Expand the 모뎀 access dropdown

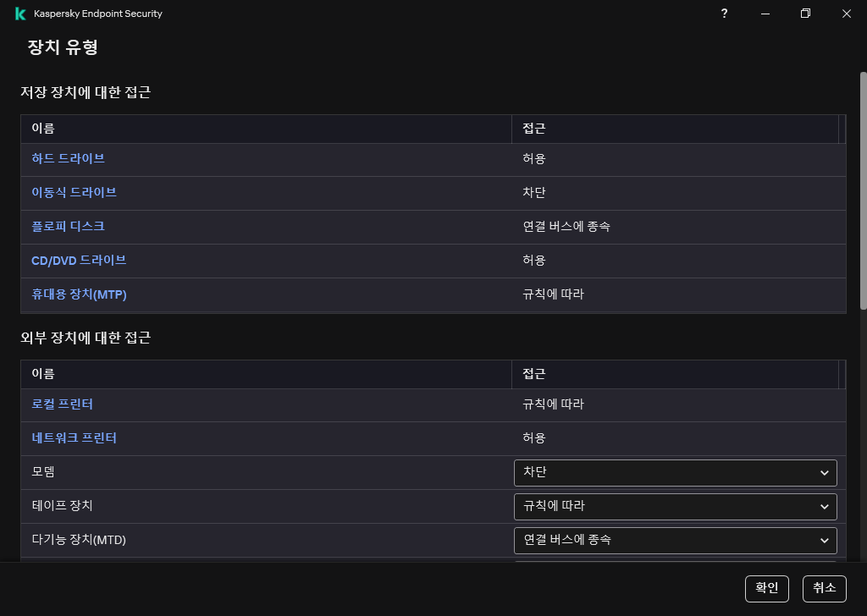(x=675, y=472)
